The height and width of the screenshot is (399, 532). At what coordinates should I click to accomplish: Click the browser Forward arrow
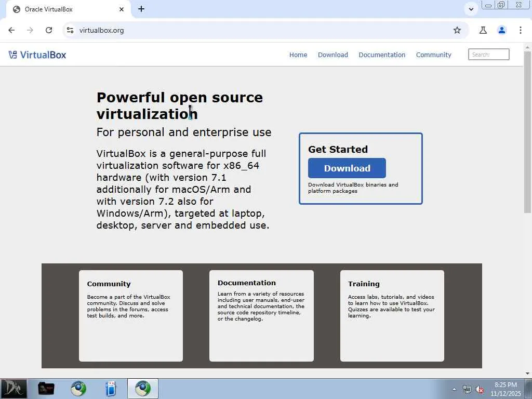30,30
